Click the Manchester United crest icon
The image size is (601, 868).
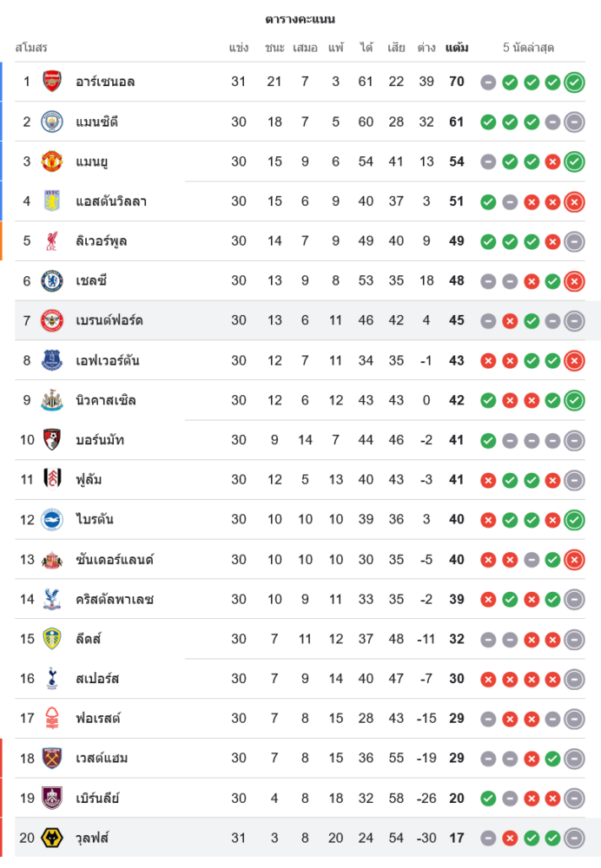click(53, 161)
